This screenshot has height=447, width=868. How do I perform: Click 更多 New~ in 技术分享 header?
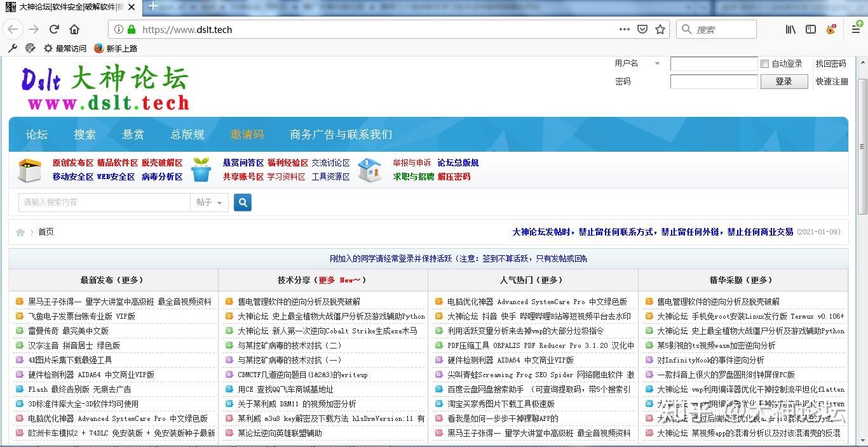339,280
